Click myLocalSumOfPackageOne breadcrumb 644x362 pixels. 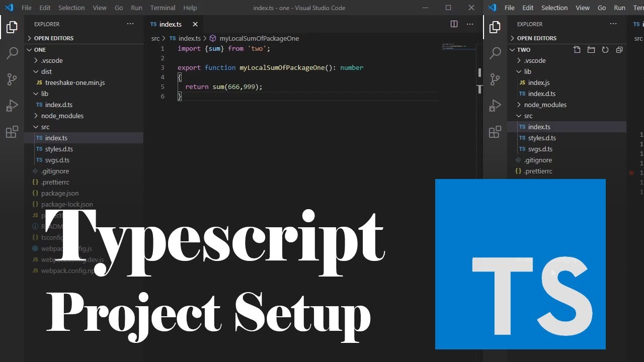(259, 38)
